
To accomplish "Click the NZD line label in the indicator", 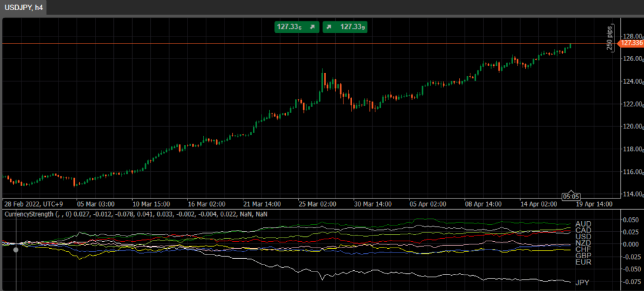I will pos(584,243).
